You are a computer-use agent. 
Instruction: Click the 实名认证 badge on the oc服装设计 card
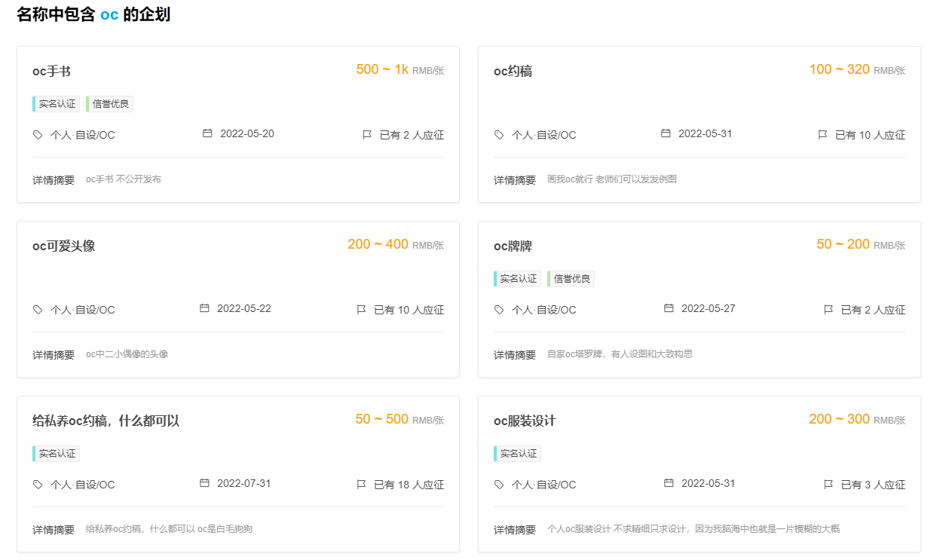[x=519, y=454]
